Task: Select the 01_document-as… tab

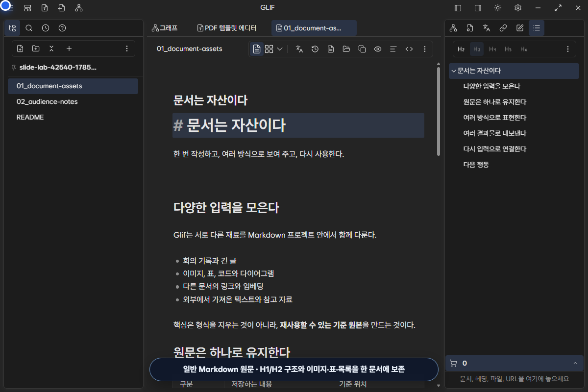Action: click(314, 28)
